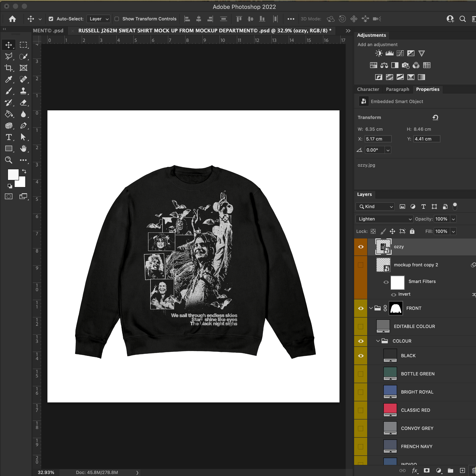Viewport: 476px width, 476px height.
Task: Switch to the Paragraph tab
Action: coord(397,89)
